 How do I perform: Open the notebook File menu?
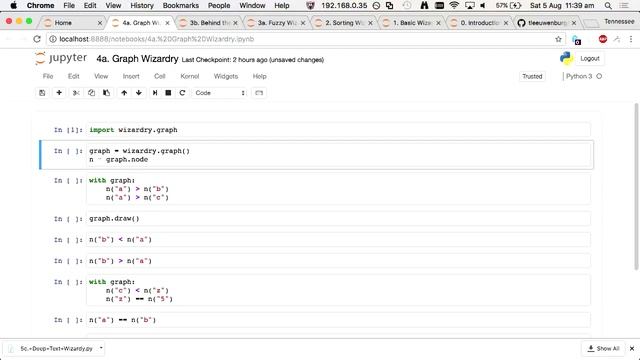(x=48, y=76)
